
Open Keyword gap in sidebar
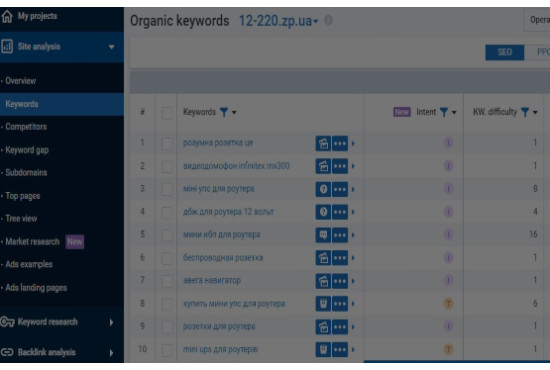pyautogui.click(x=27, y=150)
